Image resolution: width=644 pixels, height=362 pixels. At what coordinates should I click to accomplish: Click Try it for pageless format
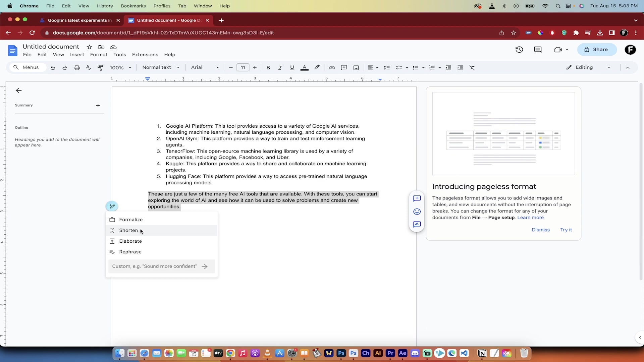point(566,230)
